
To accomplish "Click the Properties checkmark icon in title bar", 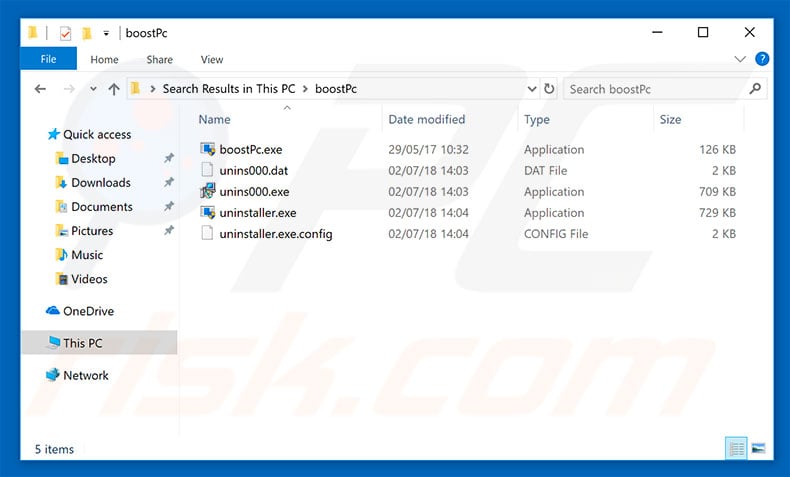I will coord(65,33).
